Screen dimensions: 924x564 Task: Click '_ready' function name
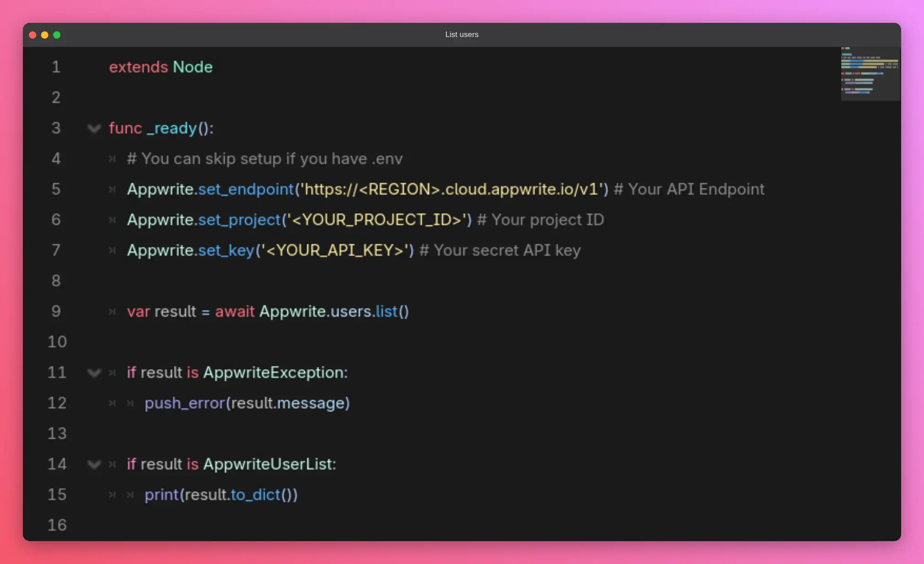click(x=172, y=128)
